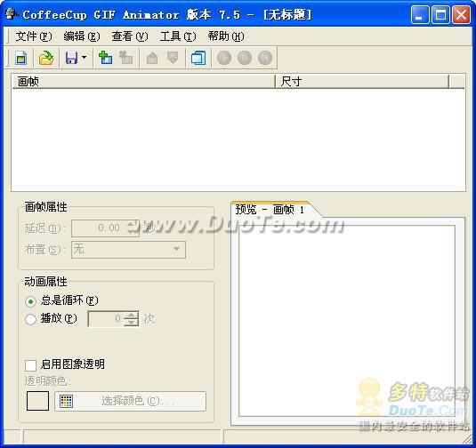The height and width of the screenshot is (448, 476).
Task: Open the 文件(F) menu
Action: click(34, 36)
